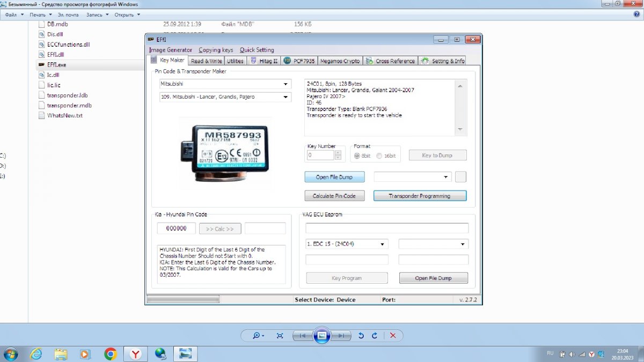Screen dimensions: 644x362
Task: Open the Setting & Info tab
Action: pyautogui.click(x=443, y=61)
